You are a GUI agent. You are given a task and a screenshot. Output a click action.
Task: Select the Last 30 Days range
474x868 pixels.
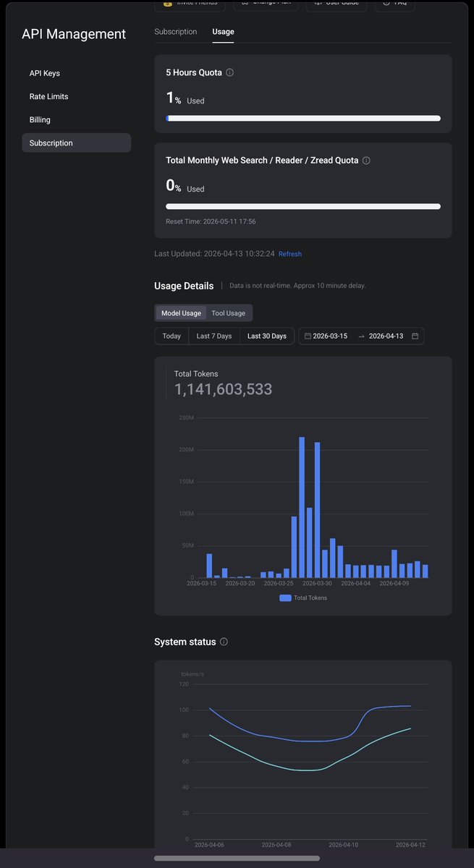[267, 336]
